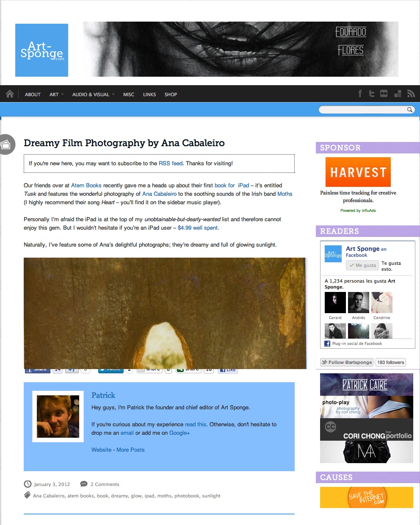Open the LINKS menu item
This screenshot has height=525, width=420.
149,94
